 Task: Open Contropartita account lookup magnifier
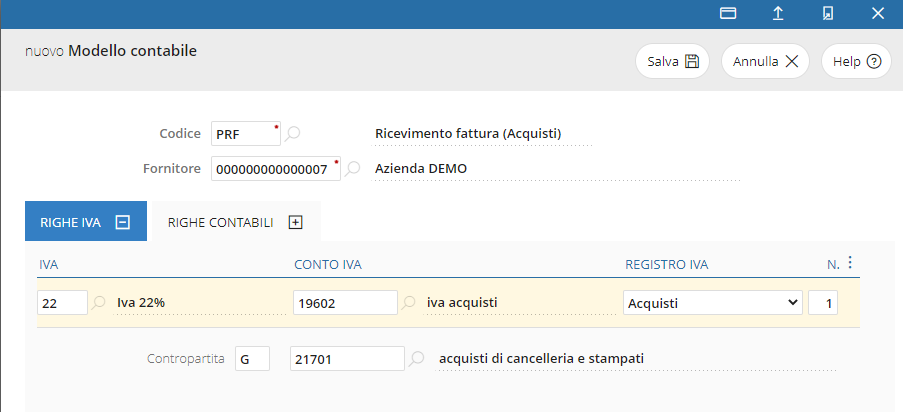pos(416,358)
